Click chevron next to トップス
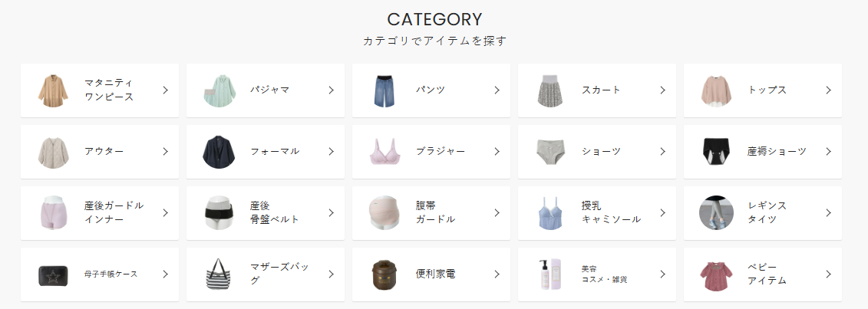Viewport: 868px width, 309px height. click(x=828, y=90)
